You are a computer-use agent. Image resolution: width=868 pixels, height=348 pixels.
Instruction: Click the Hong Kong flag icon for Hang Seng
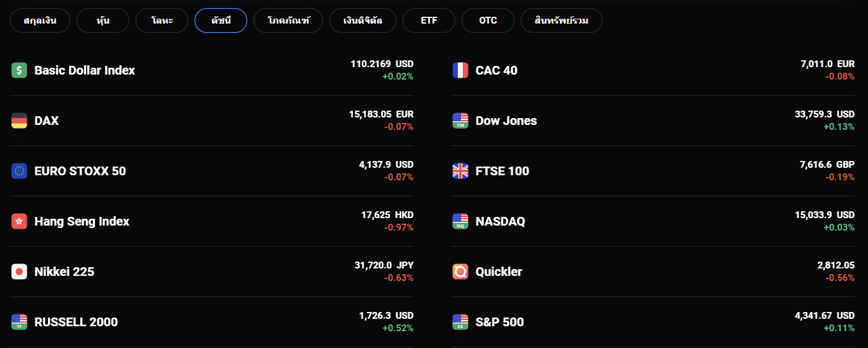[19, 221]
